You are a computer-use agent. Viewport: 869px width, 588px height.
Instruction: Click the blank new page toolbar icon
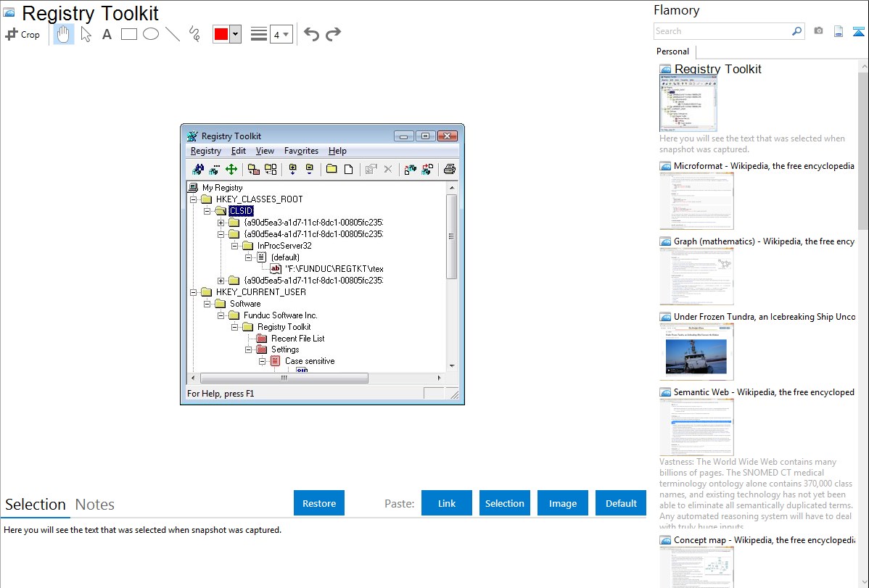click(x=349, y=170)
